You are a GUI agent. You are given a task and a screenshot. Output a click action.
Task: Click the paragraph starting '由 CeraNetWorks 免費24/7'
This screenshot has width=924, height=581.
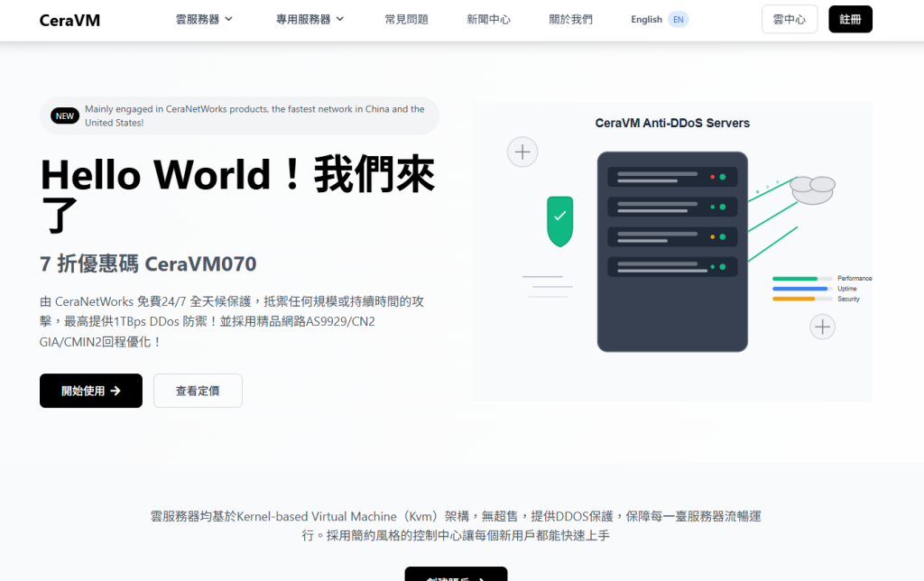pos(232,322)
